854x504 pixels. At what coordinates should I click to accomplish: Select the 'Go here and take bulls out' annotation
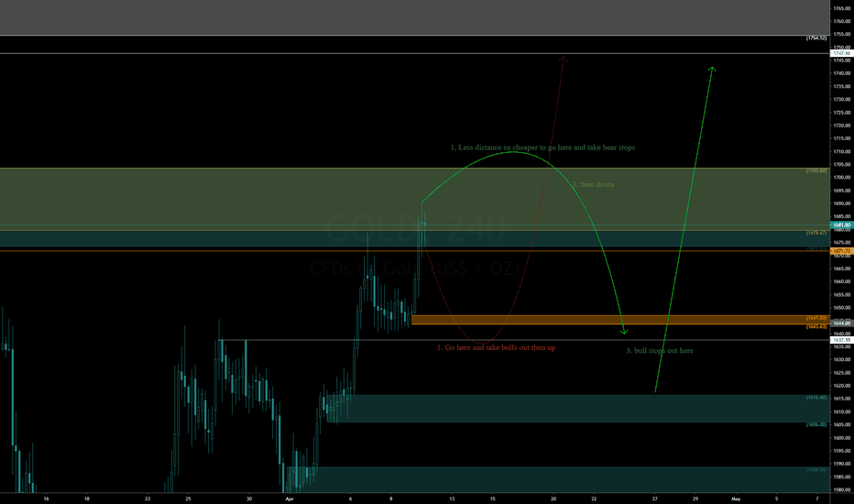click(x=496, y=347)
